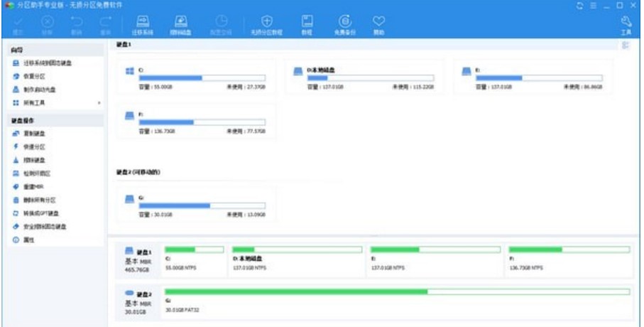
Task: Select the G: partition card in 硬盘2
Action: coord(196,205)
